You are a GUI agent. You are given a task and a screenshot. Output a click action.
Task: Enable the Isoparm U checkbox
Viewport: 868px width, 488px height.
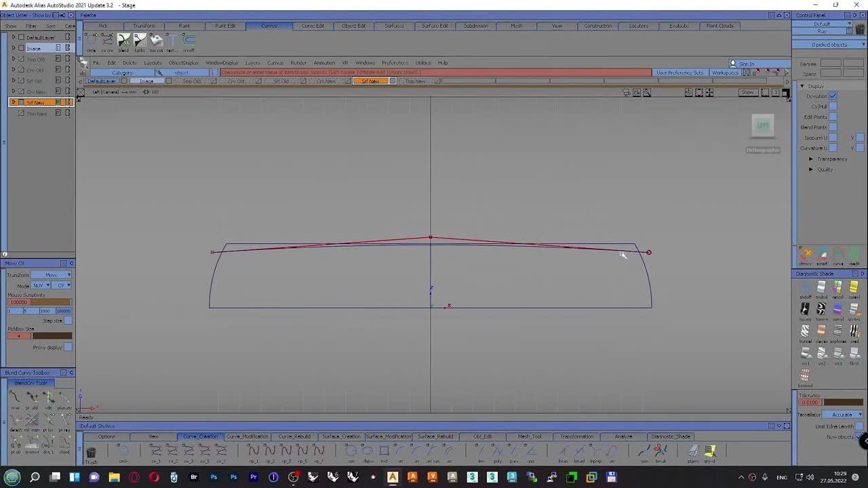833,138
